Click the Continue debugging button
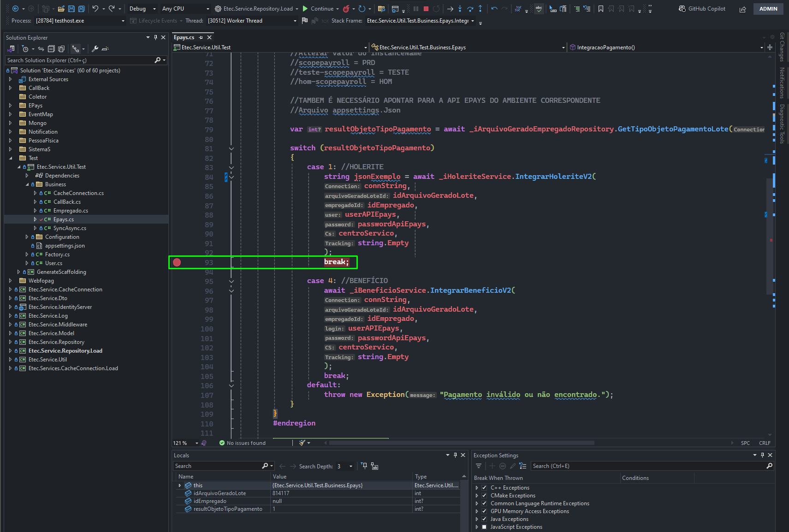This screenshot has width=789, height=532. (318, 9)
